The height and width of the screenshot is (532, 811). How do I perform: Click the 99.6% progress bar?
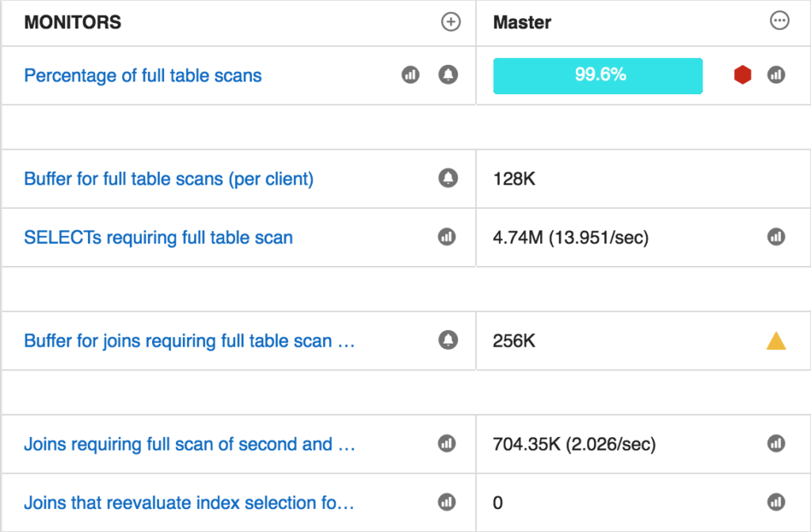(x=597, y=75)
